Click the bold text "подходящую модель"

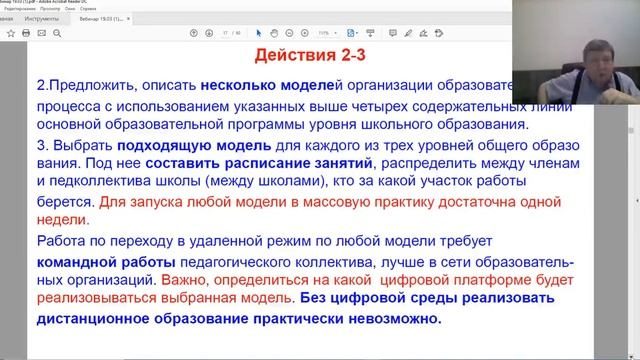194,145
